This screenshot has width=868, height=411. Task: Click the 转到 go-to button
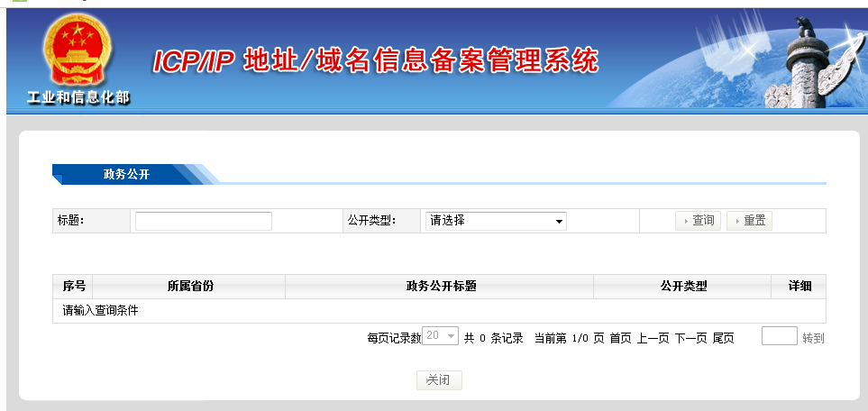[x=813, y=338]
